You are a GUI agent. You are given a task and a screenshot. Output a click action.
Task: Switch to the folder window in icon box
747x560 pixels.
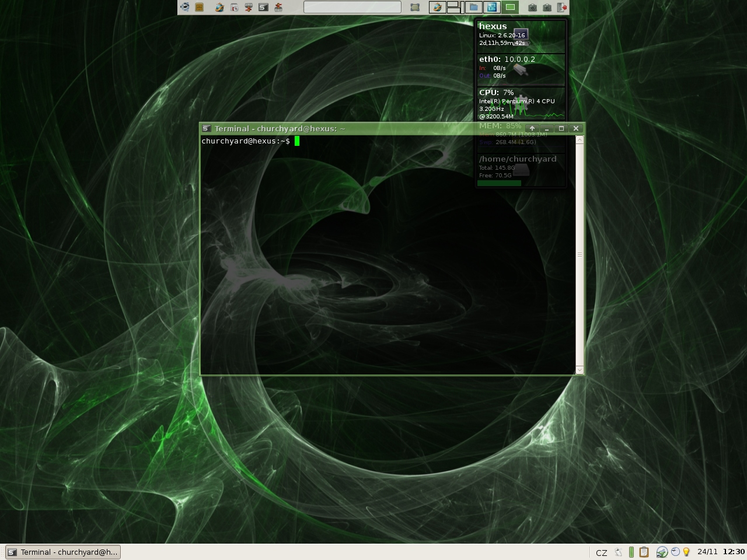click(474, 7)
